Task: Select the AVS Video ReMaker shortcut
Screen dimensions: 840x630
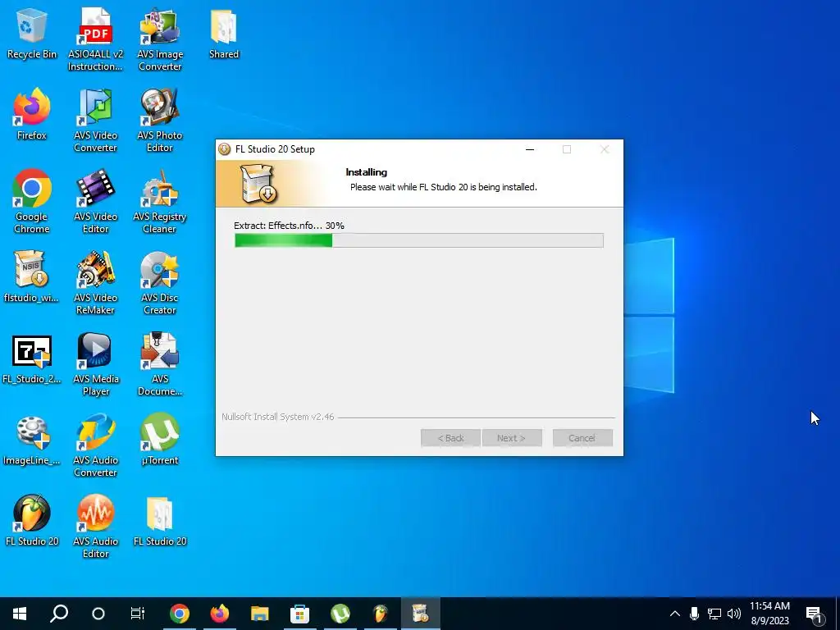Action: 95,283
